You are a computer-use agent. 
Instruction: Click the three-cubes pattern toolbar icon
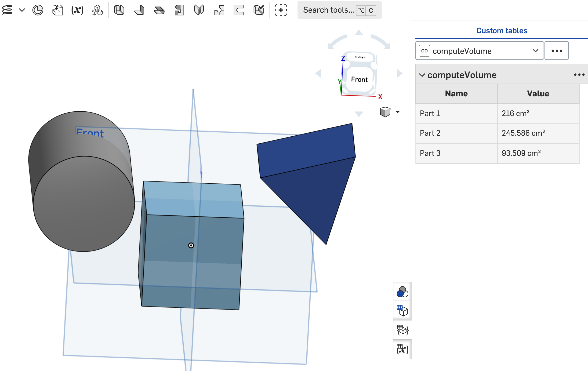coord(96,10)
